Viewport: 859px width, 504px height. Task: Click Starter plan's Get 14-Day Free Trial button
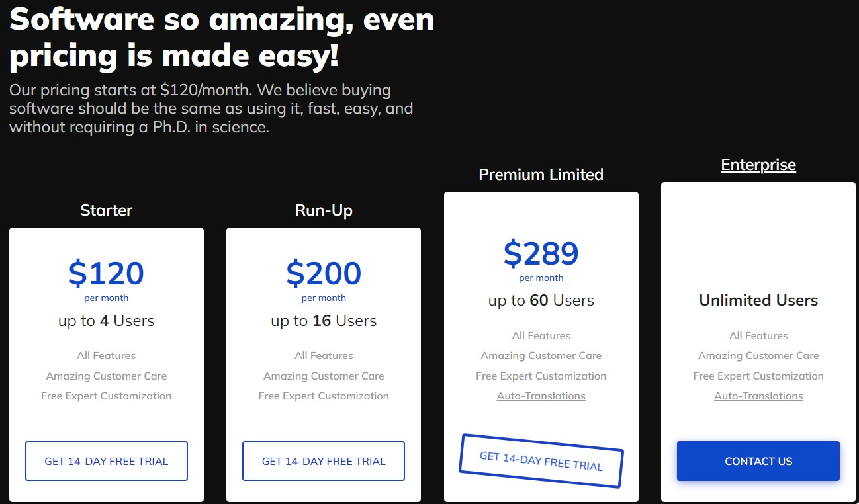(107, 461)
